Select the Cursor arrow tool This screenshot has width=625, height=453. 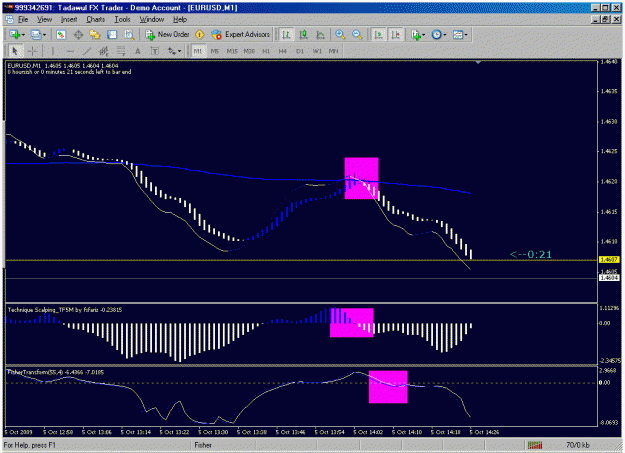(x=15, y=51)
